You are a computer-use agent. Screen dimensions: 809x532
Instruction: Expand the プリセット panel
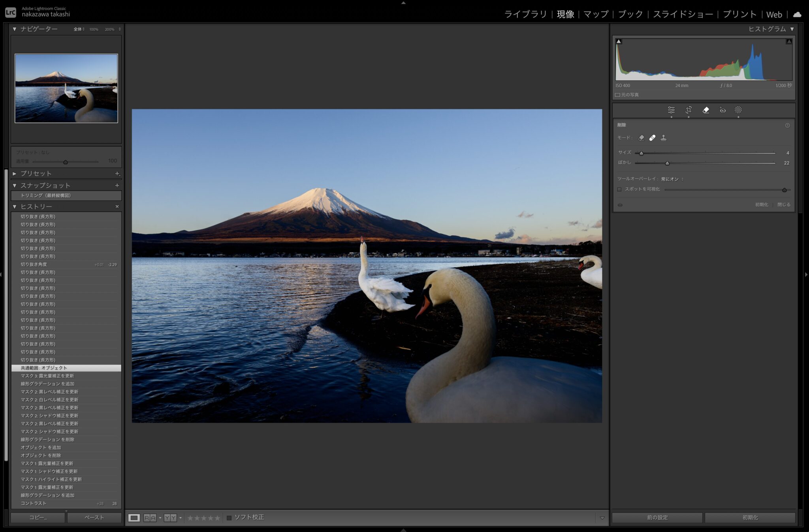(x=15, y=174)
